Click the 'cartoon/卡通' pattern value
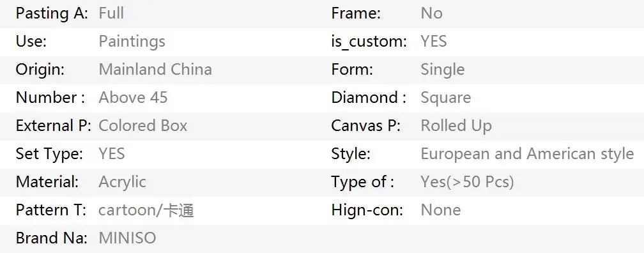Viewport: 644px width, 253px height. [x=146, y=210]
